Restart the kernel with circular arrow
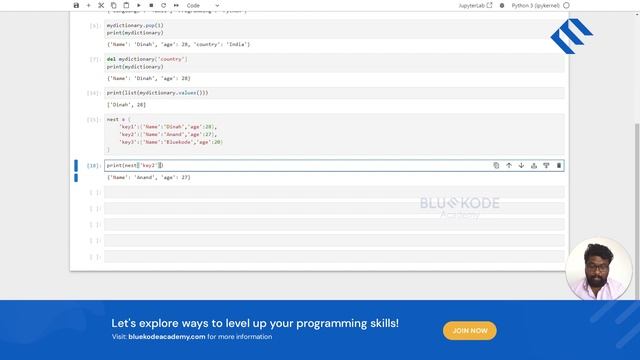 163,5
